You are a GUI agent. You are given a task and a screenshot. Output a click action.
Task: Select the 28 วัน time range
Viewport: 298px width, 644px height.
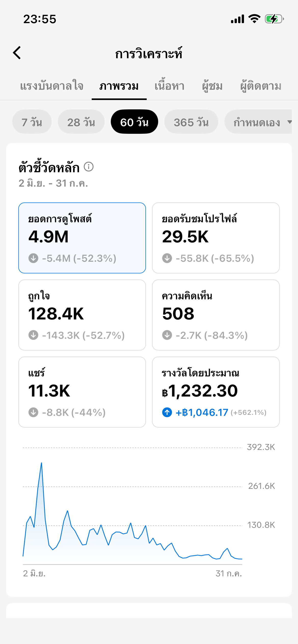point(81,122)
